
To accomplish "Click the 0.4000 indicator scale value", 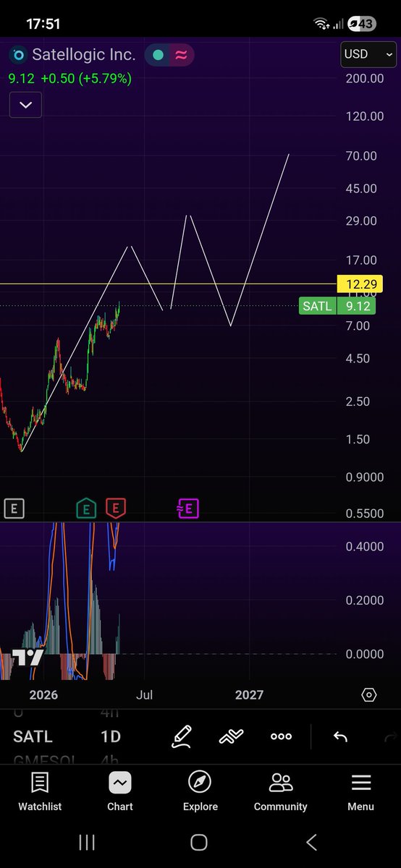I will (x=364, y=546).
